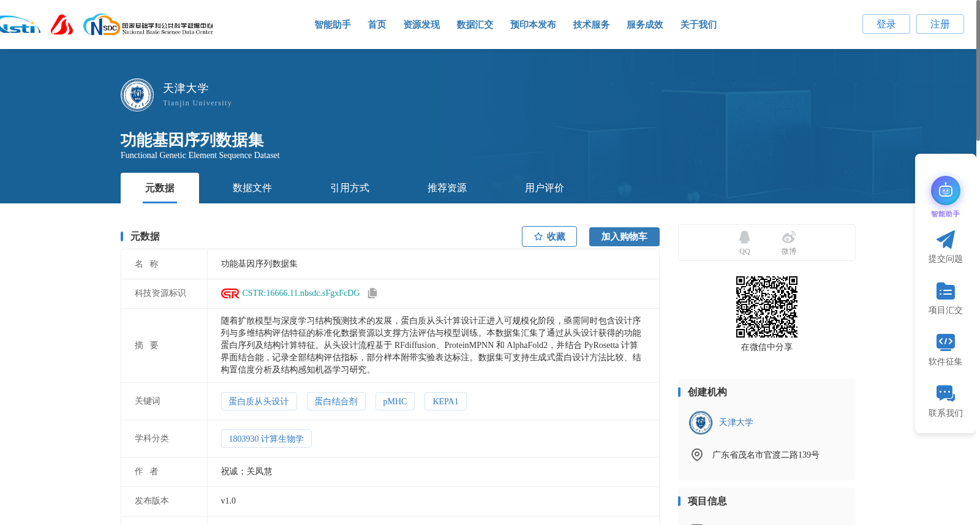Click the 收藏 star button
980x525 pixels.
tap(549, 236)
